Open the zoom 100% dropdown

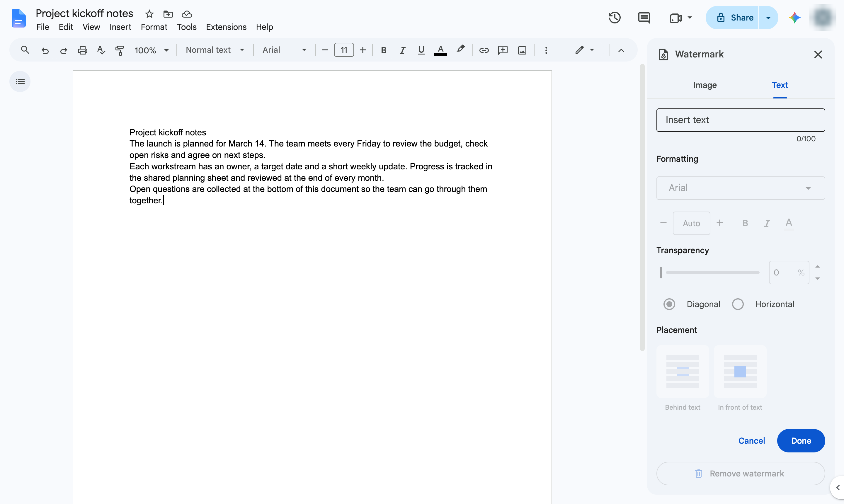(152, 50)
